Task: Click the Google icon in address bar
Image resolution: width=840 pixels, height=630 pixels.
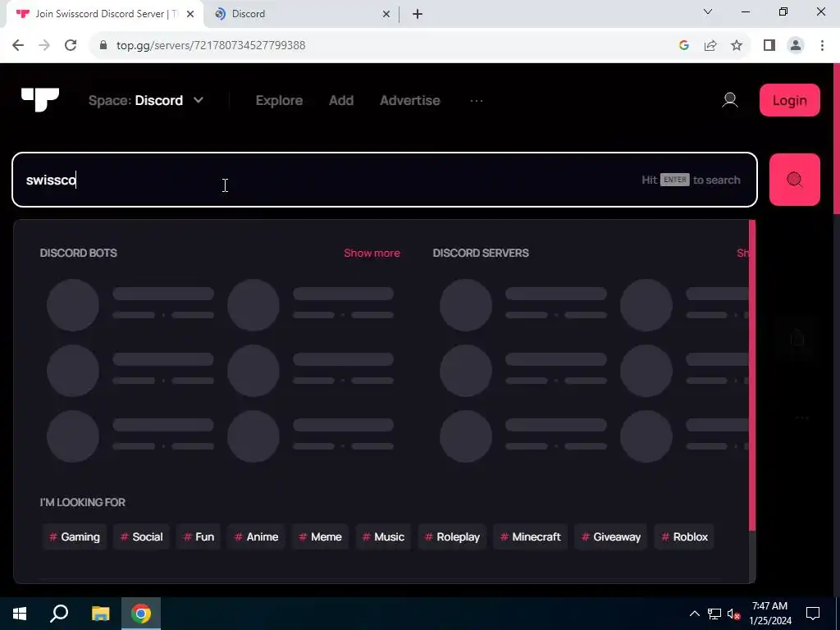Action: (683, 46)
